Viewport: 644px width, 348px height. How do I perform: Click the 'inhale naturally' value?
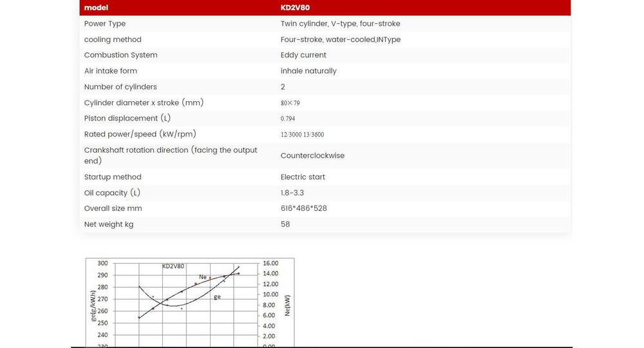click(x=308, y=71)
